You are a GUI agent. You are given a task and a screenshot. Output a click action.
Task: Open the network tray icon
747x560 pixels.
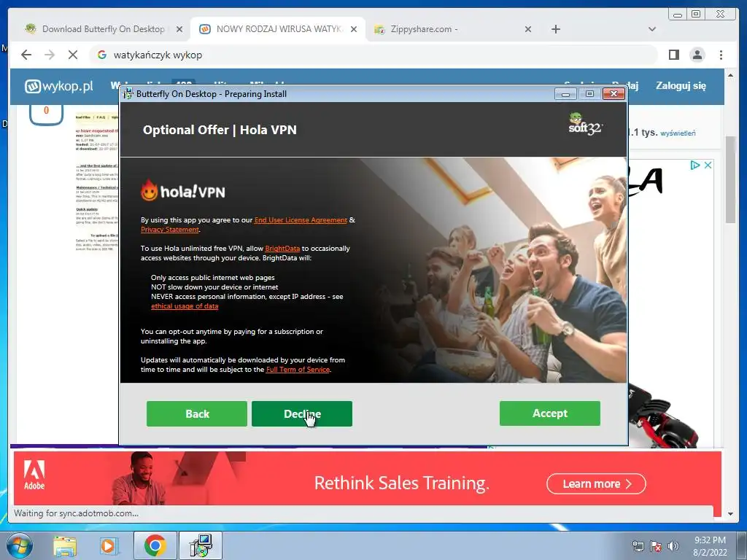pyautogui.click(x=638, y=547)
